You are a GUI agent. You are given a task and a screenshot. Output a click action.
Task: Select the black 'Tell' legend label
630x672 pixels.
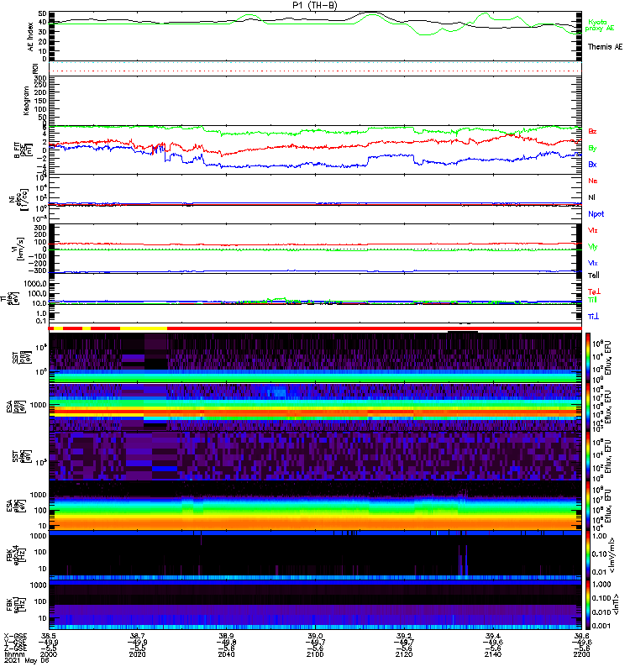[x=594, y=276]
